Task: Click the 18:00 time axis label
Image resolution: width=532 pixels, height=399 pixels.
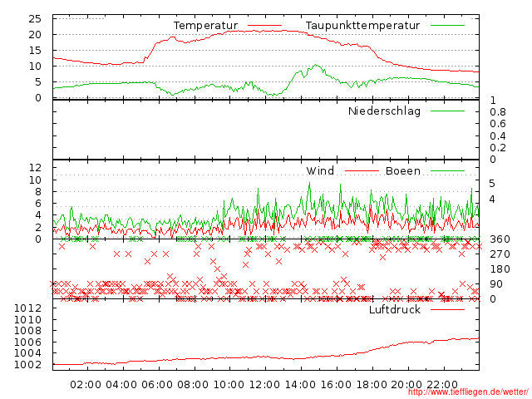Action: click(372, 385)
